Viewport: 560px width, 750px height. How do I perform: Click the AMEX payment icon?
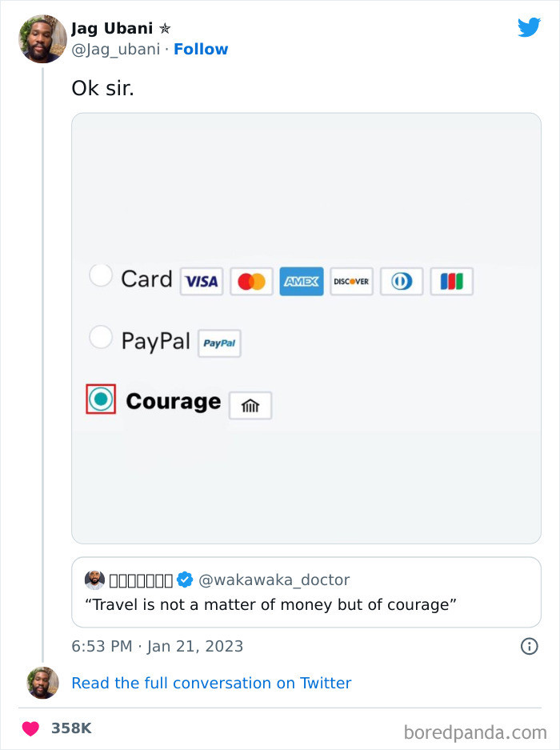[x=302, y=281]
